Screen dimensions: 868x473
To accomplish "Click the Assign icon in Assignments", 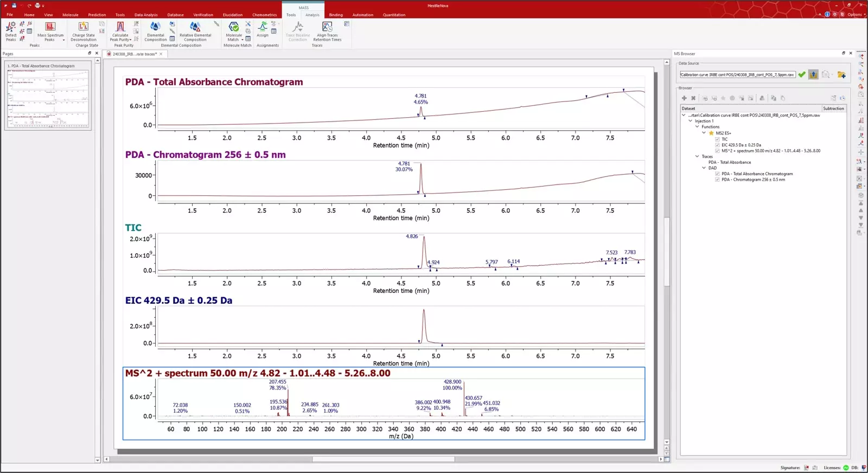I will pos(263,30).
